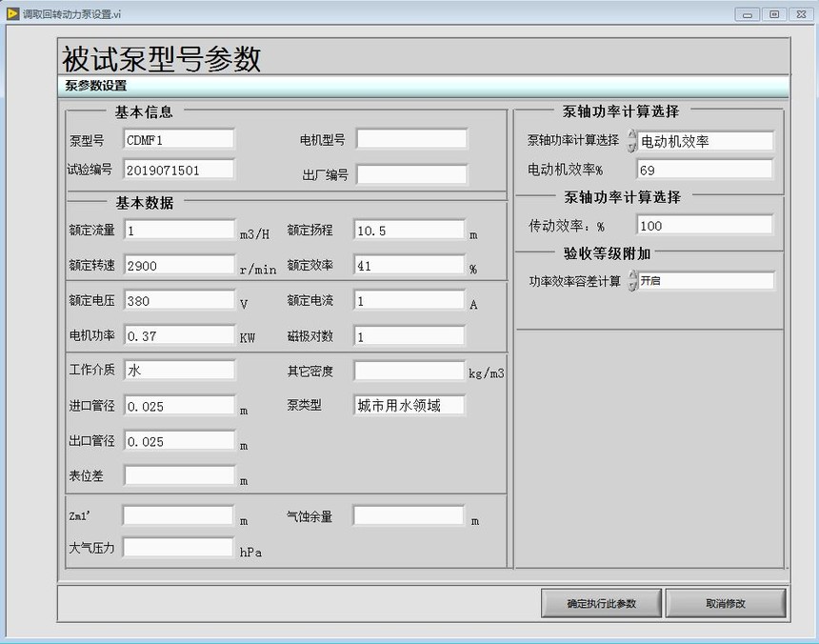Click the empty 电机型号 input field

(x=411, y=139)
